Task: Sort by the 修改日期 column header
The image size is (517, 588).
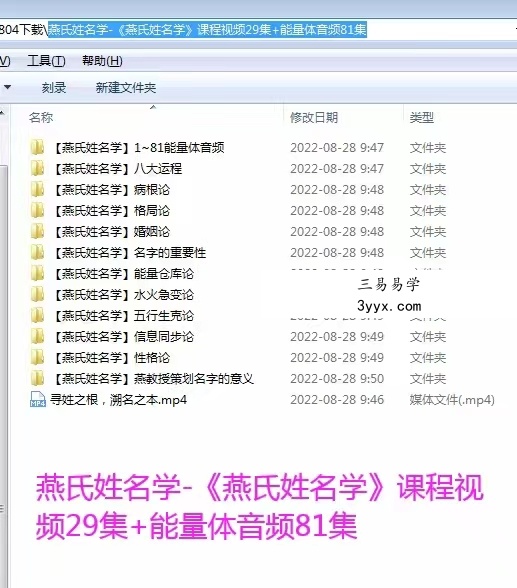Action: point(314,118)
